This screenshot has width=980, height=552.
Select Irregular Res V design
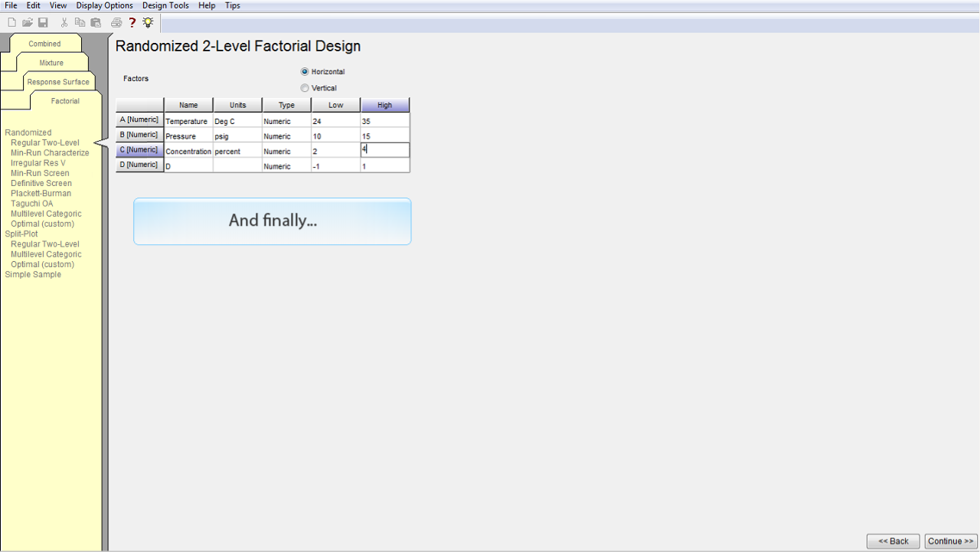38,163
